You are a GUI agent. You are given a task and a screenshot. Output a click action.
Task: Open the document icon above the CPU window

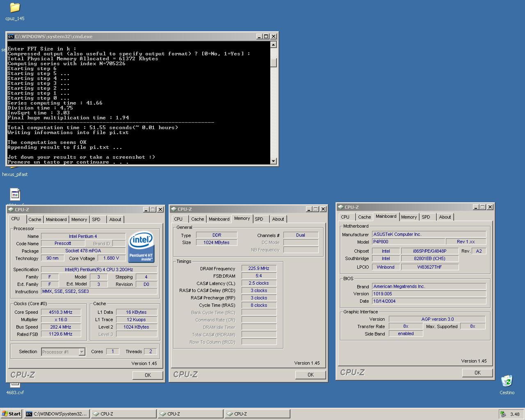pos(15,194)
